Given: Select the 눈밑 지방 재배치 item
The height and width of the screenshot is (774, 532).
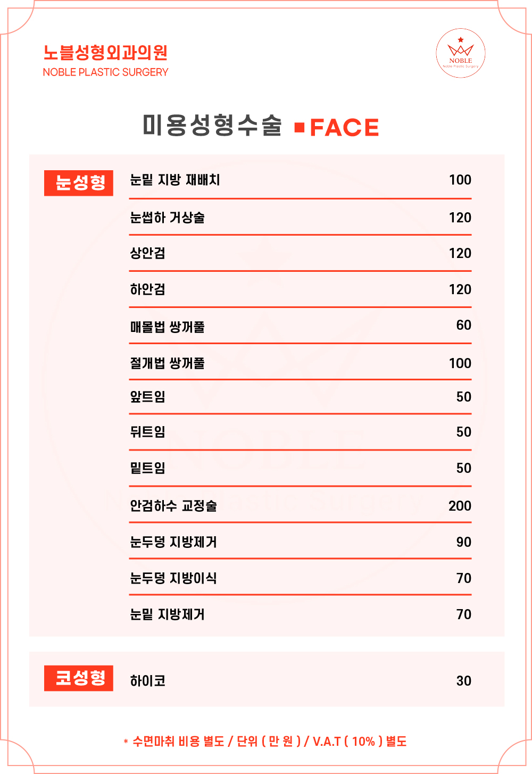Looking at the screenshot, I should pyautogui.click(x=175, y=180).
